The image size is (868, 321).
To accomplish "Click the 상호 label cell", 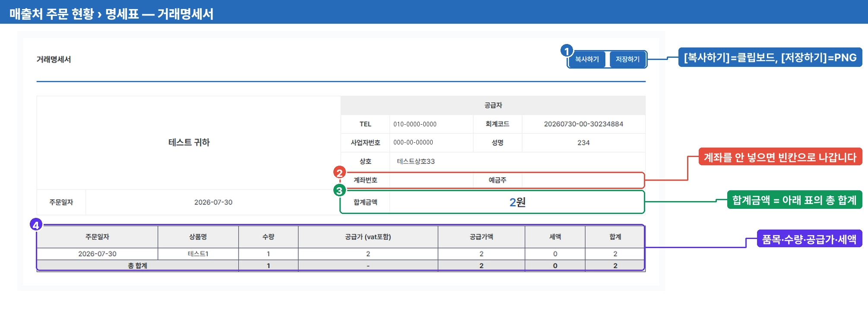I will [365, 161].
